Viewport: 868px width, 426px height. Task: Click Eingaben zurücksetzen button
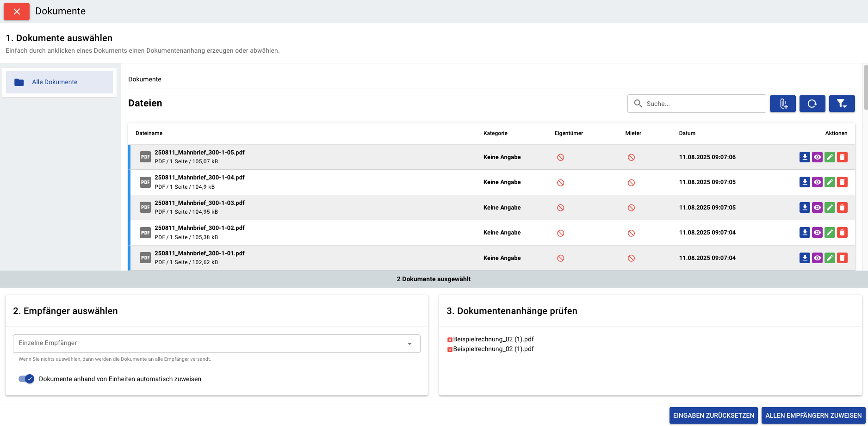713,415
